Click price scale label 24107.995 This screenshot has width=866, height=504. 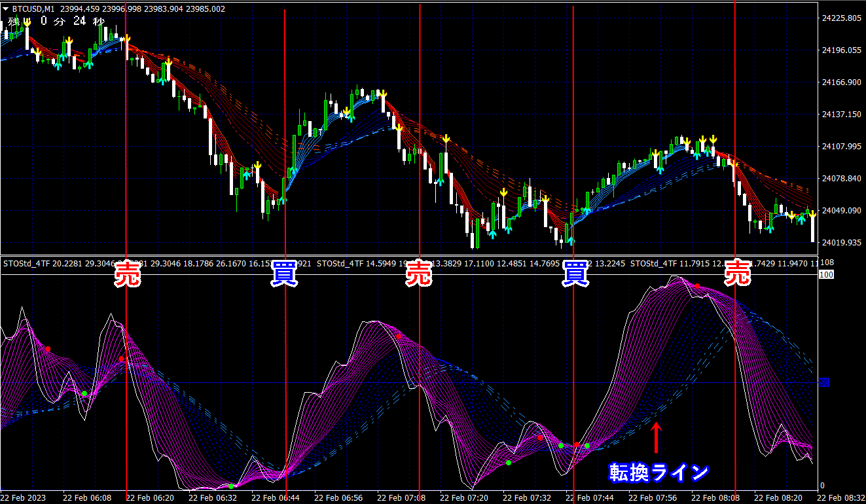[x=840, y=146]
